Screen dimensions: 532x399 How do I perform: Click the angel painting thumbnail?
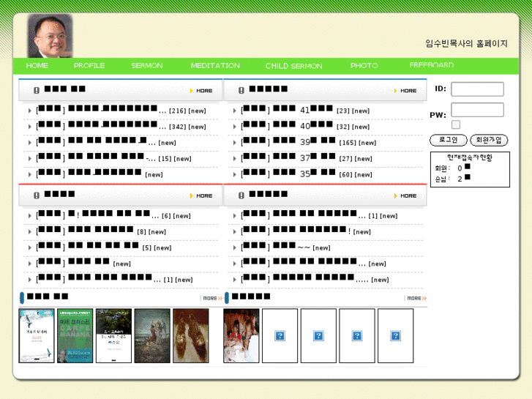click(x=152, y=335)
